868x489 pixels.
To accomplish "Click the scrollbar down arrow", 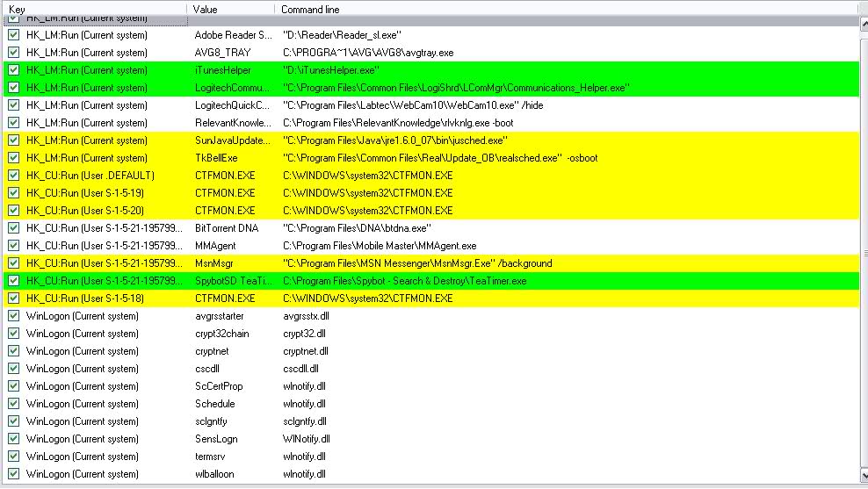I will (864, 476).
